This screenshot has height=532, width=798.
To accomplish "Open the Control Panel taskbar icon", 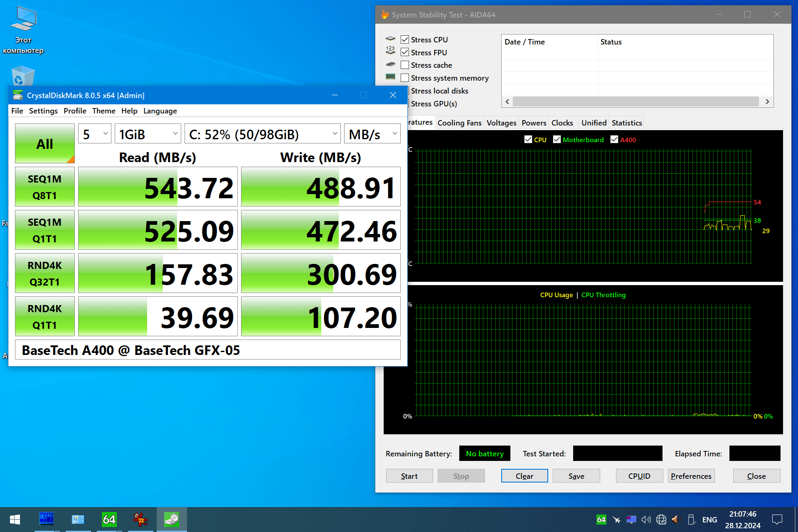I will (x=78, y=519).
